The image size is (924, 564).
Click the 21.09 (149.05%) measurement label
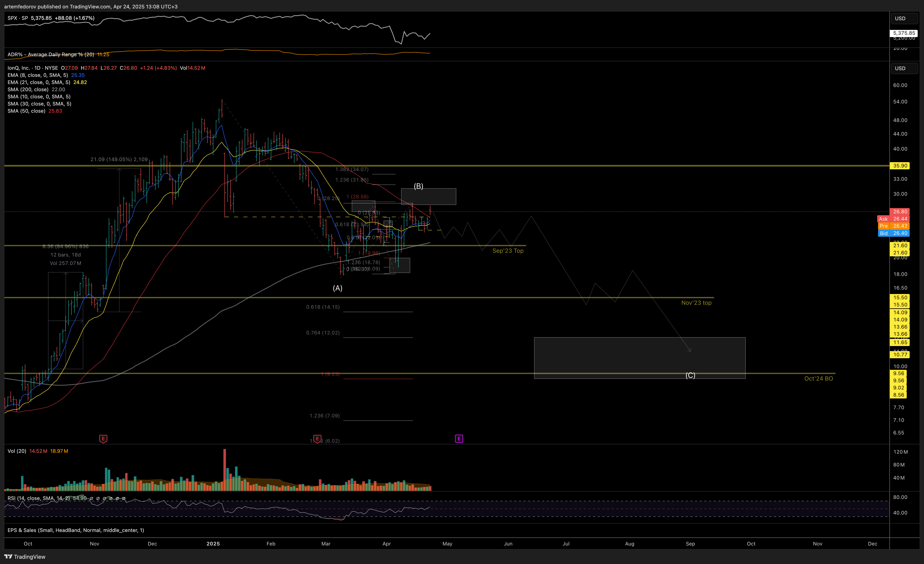[119, 159]
